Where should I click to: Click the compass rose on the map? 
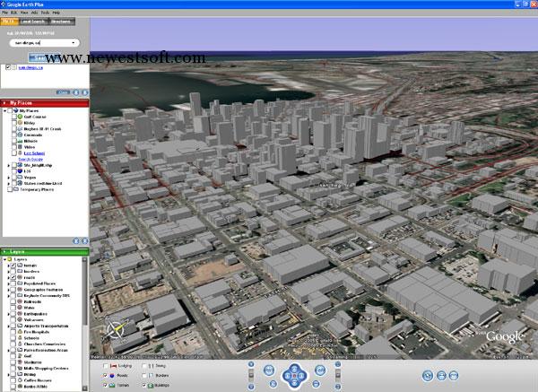pyautogui.click(x=117, y=330)
